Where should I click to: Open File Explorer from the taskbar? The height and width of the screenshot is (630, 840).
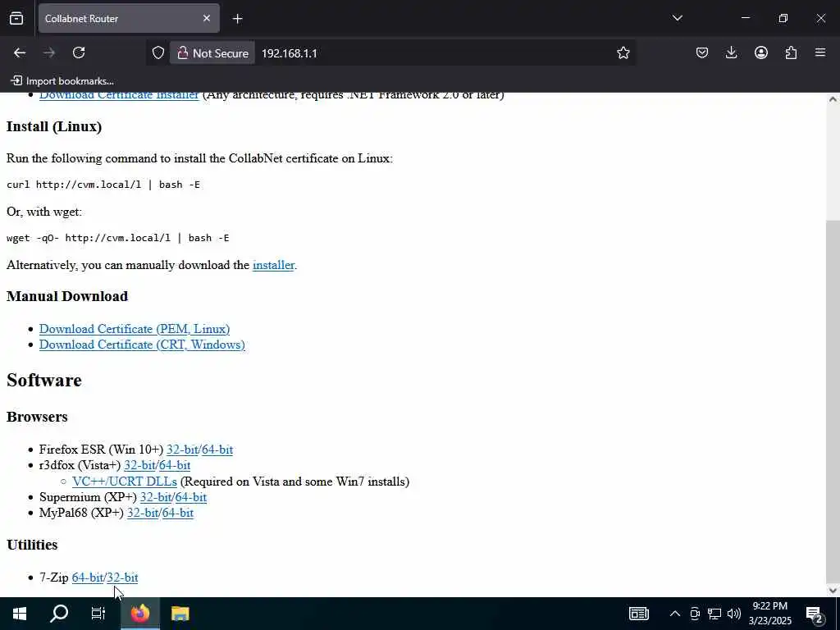(180, 614)
